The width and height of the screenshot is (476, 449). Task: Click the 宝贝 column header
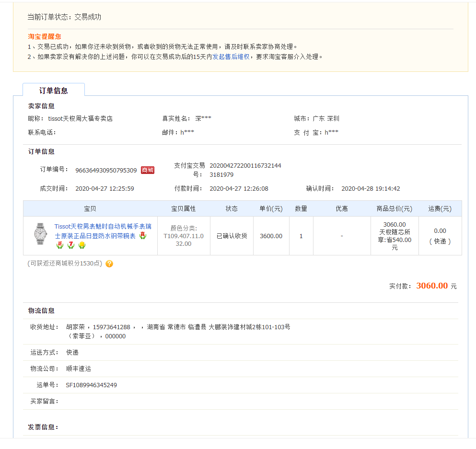90,209
